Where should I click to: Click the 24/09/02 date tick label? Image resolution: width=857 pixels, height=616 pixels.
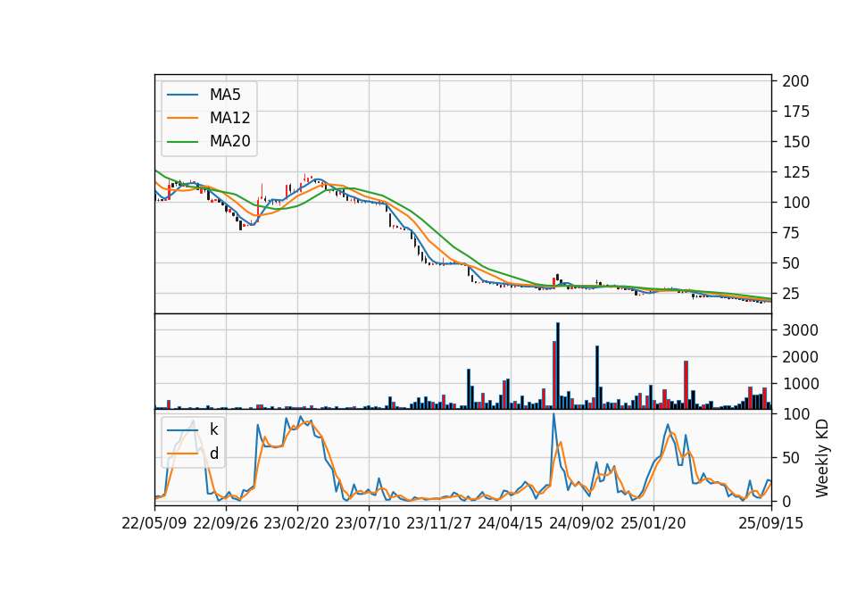[x=581, y=523]
